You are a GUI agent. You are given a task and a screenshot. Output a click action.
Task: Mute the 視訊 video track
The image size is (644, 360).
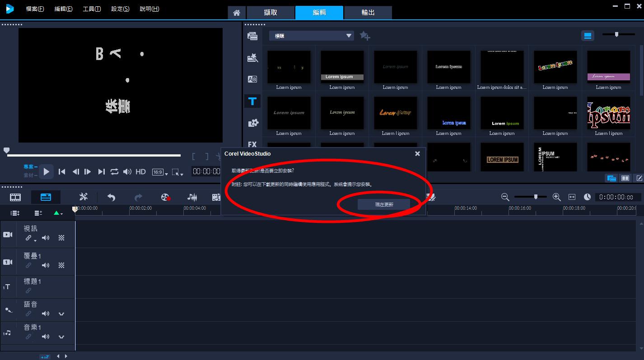pos(46,238)
